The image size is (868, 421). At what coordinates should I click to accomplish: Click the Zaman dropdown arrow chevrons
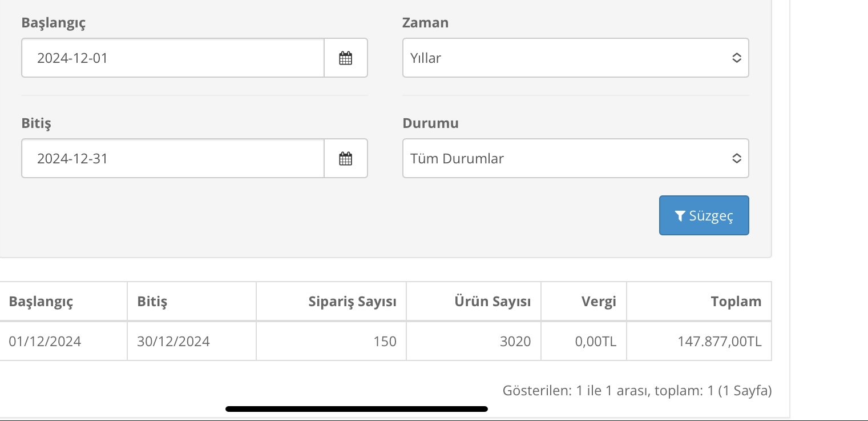pyautogui.click(x=737, y=58)
